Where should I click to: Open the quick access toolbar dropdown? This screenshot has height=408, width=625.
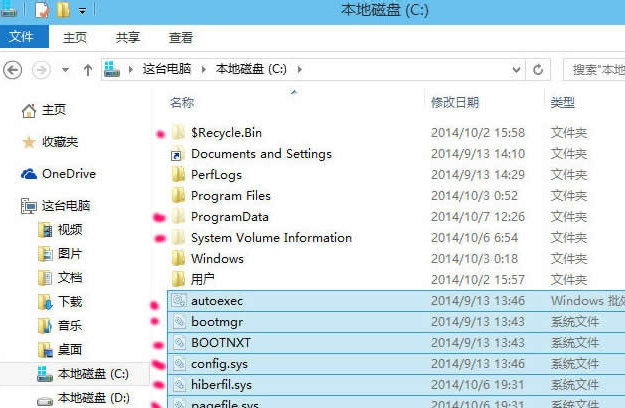pyautogui.click(x=82, y=11)
